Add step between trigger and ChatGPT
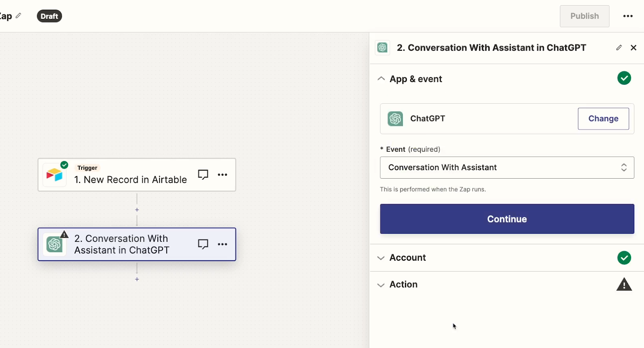This screenshot has height=348, width=644. click(x=137, y=210)
